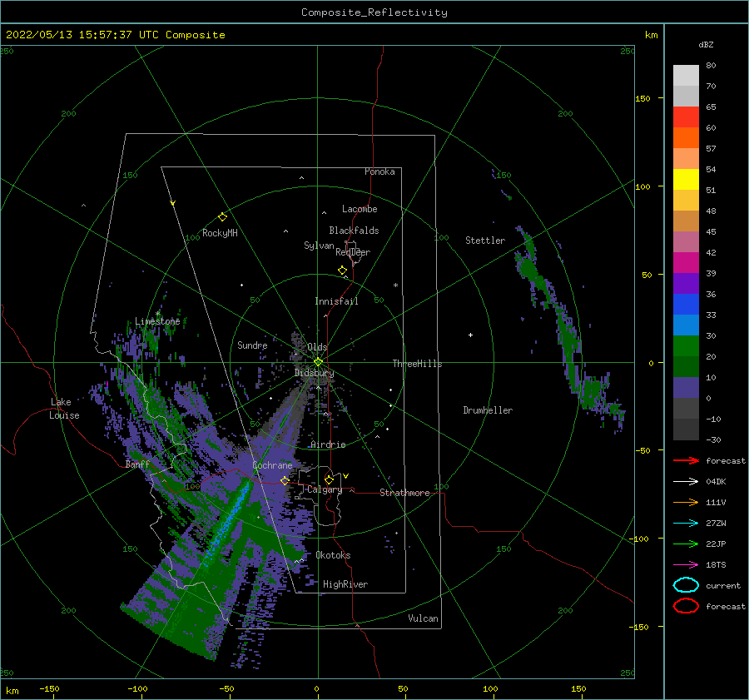The width and height of the screenshot is (749, 700).
Task: Click the Vulcan city label
Action: click(424, 618)
